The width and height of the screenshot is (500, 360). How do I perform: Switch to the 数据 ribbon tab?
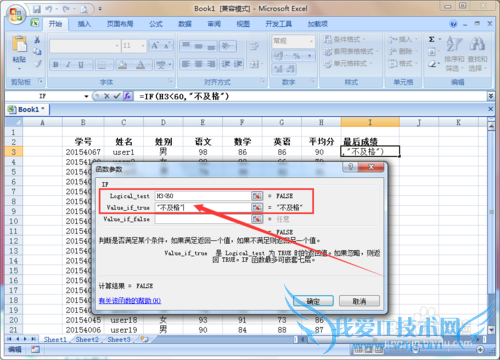point(185,24)
